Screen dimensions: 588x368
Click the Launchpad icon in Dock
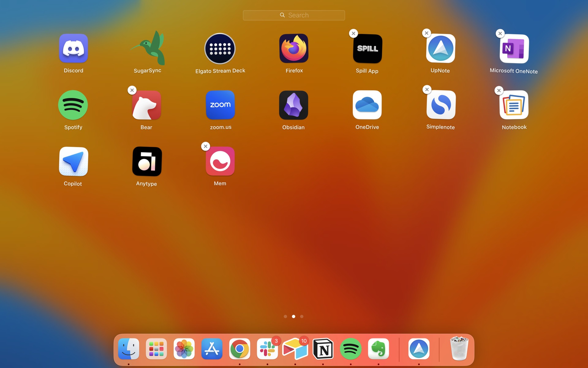(156, 349)
